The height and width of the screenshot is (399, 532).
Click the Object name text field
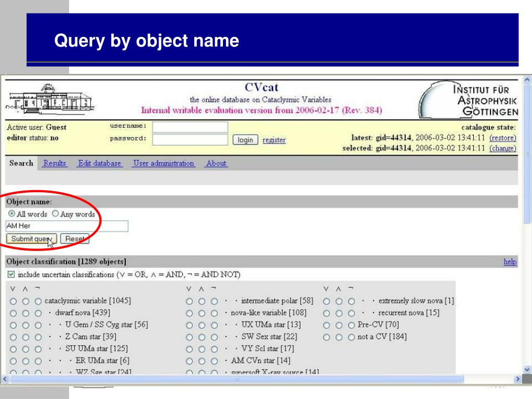pyautogui.click(x=67, y=226)
